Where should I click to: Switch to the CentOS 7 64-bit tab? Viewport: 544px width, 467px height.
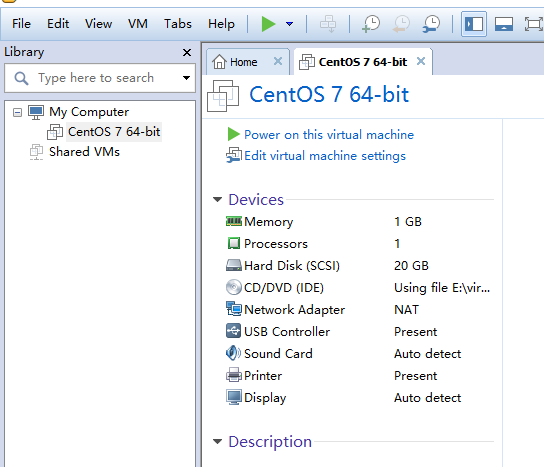pyautogui.click(x=363, y=62)
